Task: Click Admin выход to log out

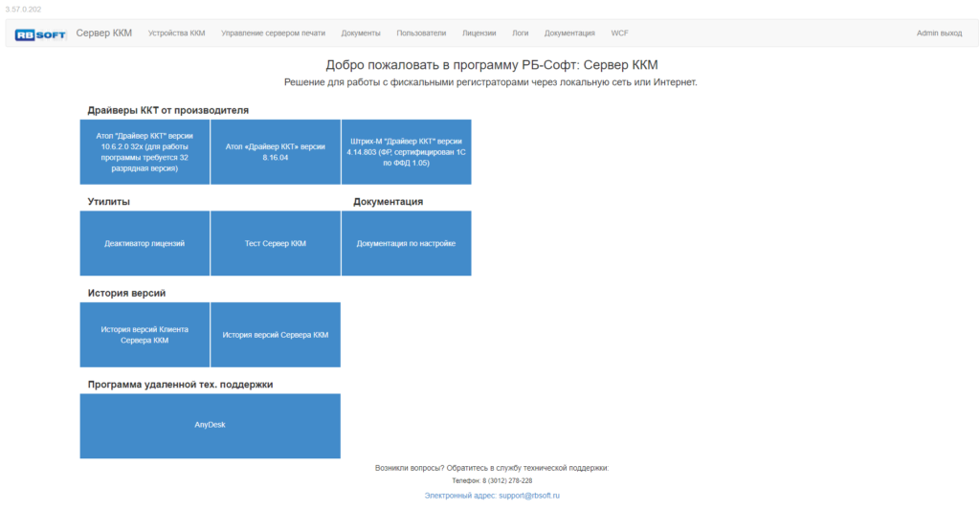Action: click(x=939, y=33)
